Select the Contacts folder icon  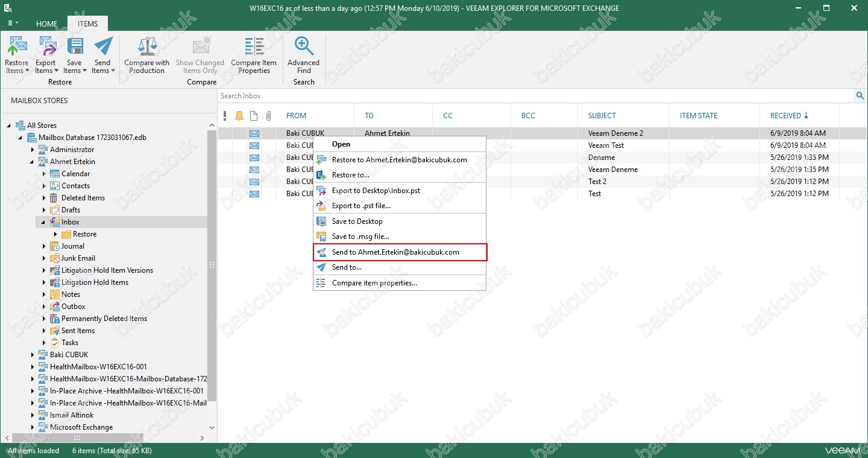point(55,186)
